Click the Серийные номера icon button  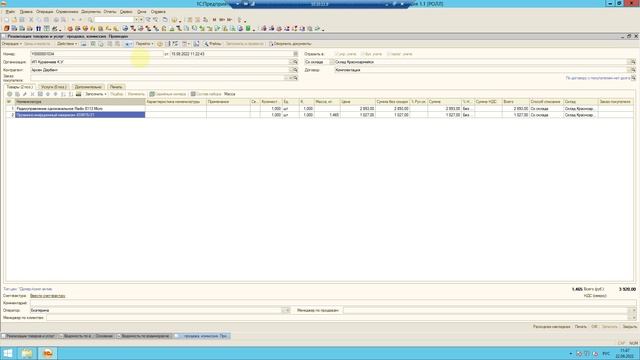(168, 94)
